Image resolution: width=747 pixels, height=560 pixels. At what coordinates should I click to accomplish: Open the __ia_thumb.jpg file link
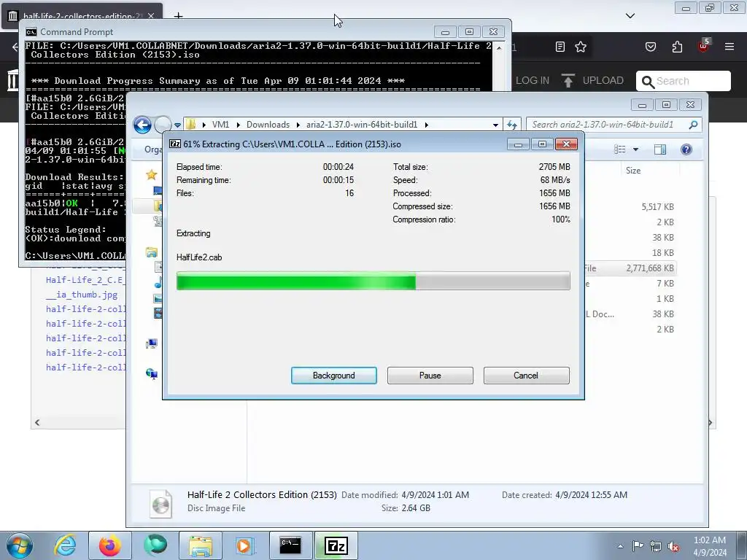(82, 295)
